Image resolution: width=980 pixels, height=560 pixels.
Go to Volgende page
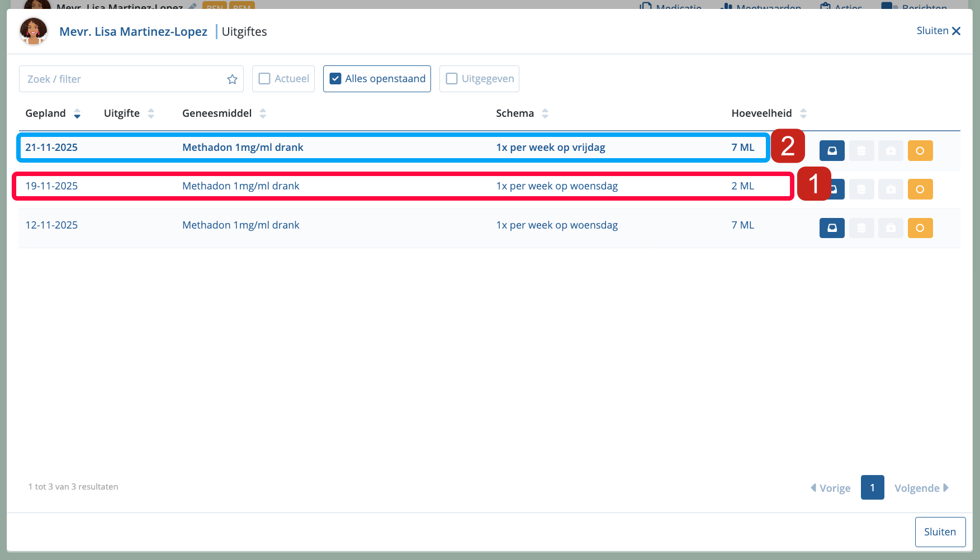[x=921, y=488]
